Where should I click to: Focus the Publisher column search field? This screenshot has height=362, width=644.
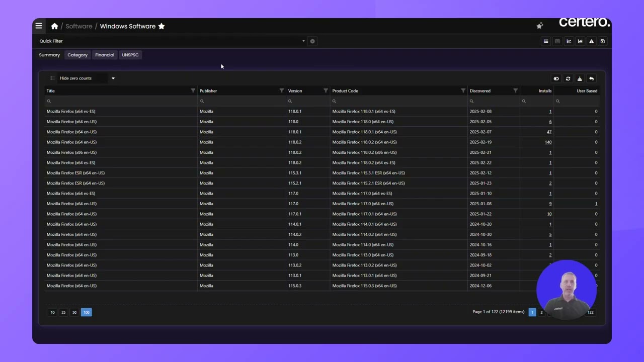[x=242, y=101]
